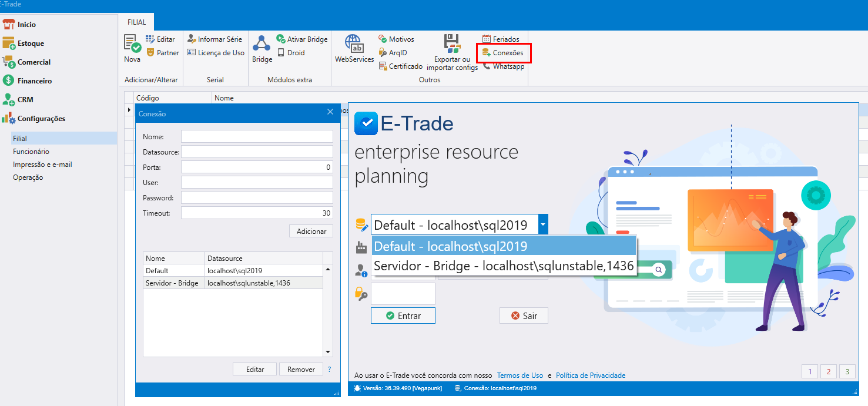Open Conexões in the ribbon
Screen dimensions: 868x406
(x=503, y=53)
